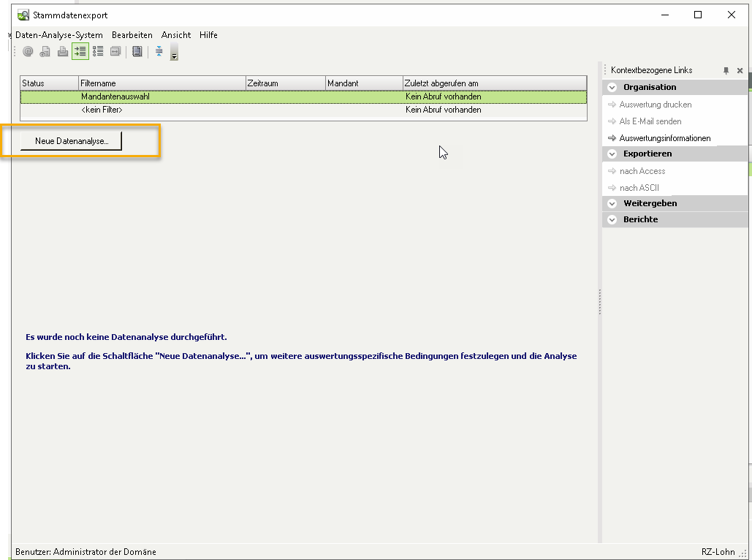Collapse the Organisation section
752x560 pixels.
point(612,87)
